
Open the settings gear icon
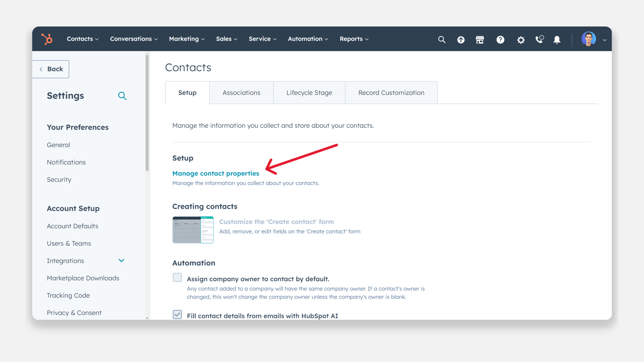coord(521,40)
